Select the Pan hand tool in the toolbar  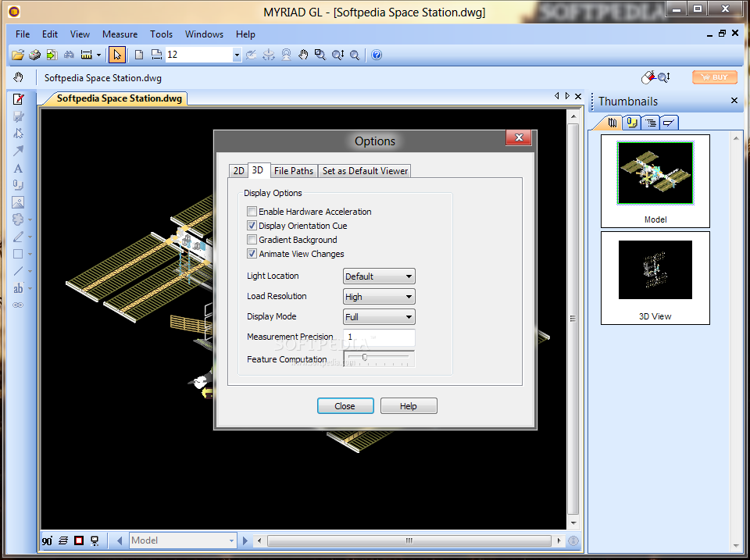point(303,55)
